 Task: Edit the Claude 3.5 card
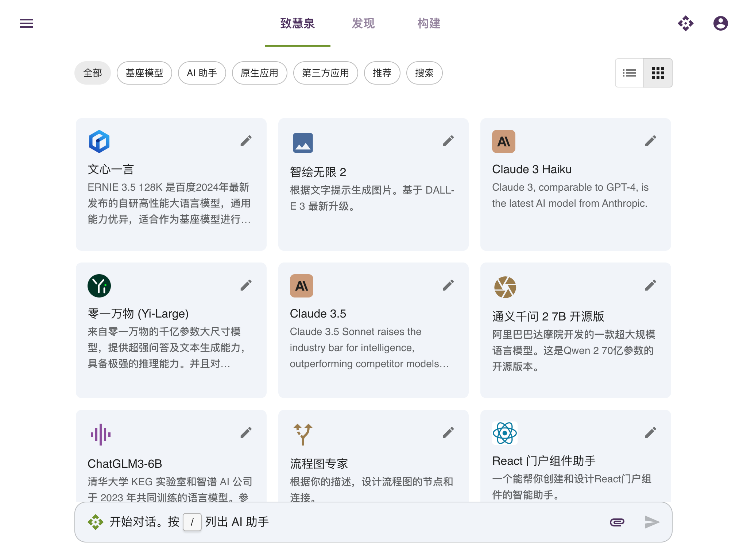coord(448,285)
